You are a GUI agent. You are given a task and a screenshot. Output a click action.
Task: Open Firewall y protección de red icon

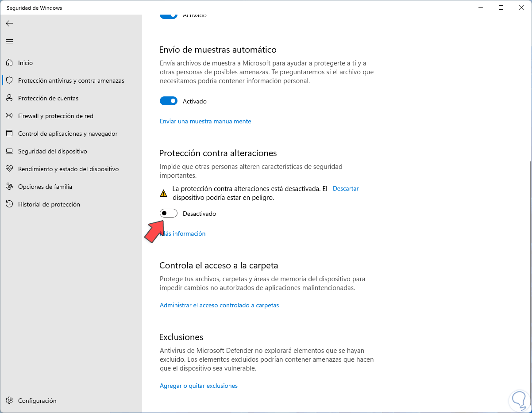click(9, 116)
